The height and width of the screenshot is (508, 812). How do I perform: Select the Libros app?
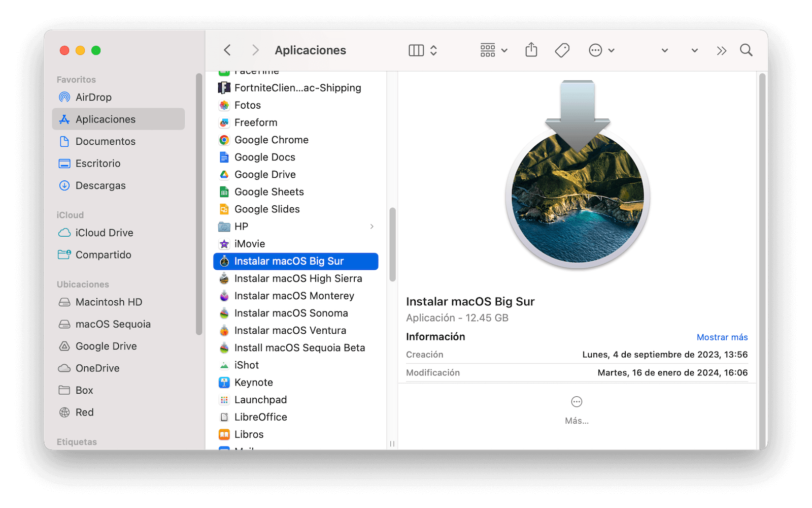[296, 434]
